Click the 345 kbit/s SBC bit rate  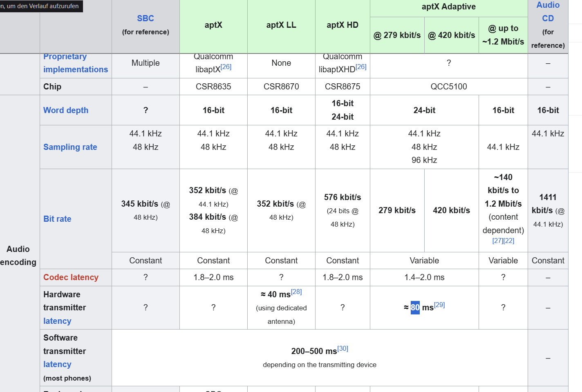coord(139,204)
